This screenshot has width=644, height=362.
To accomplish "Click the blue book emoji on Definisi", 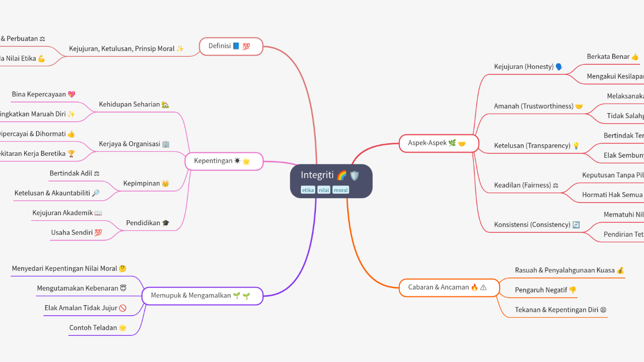I will point(236,46).
